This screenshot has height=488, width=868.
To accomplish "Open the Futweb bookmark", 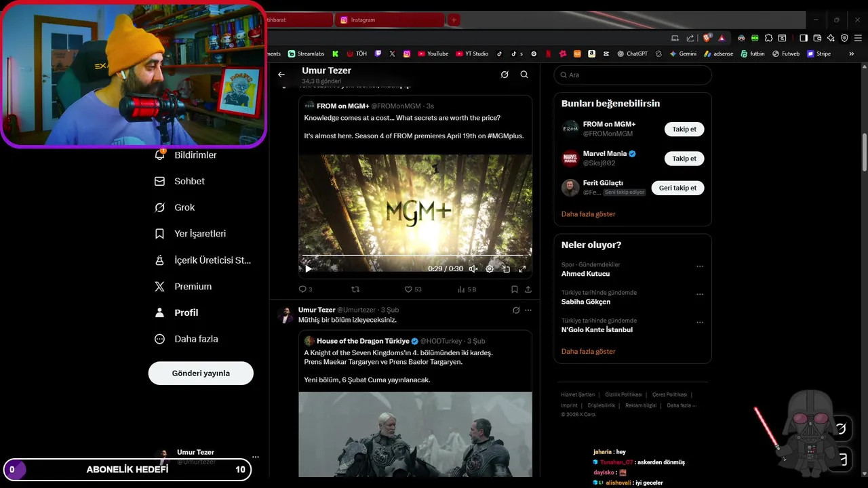I will (x=786, y=54).
